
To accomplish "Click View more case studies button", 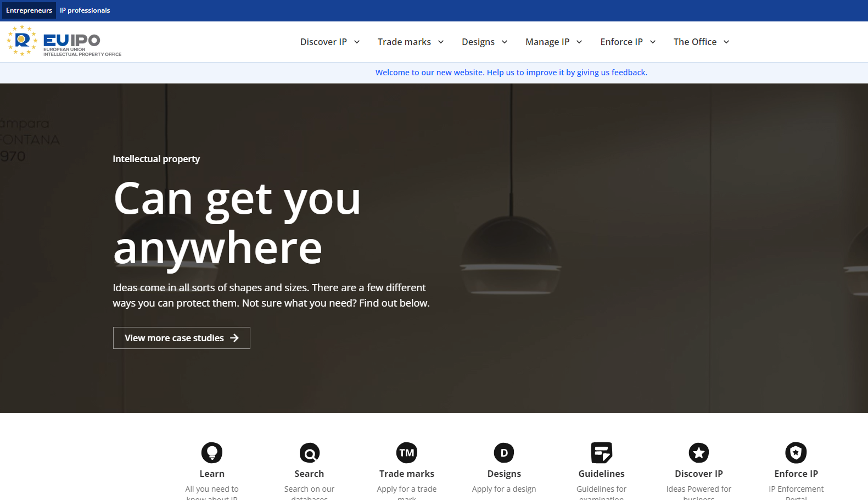I will pyautogui.click(x=182, y=338).
